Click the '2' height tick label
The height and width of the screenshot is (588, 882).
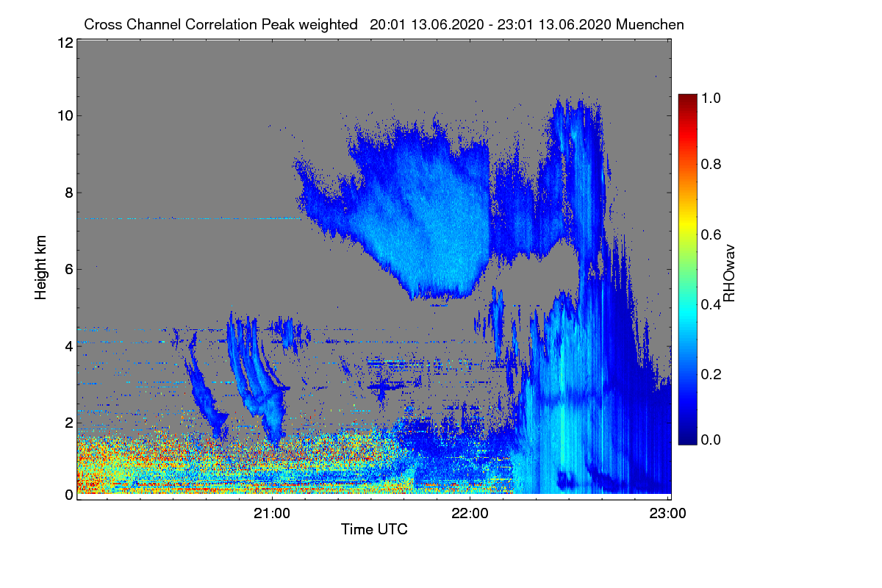point(68,422)
